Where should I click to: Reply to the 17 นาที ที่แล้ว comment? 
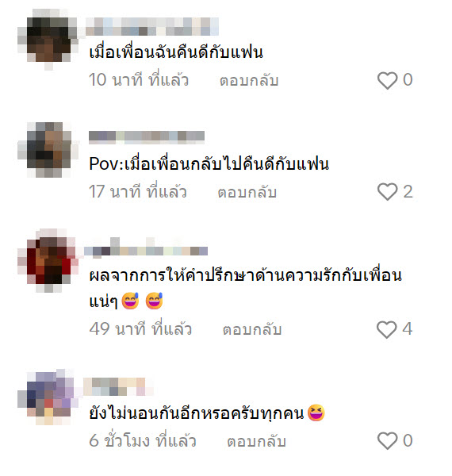(247, 193)
